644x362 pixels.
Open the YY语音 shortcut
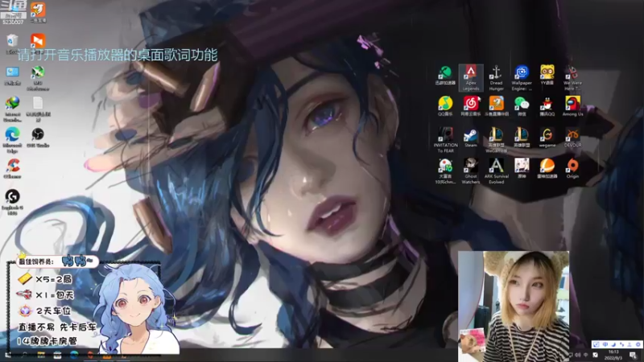[x=547, y=75]
